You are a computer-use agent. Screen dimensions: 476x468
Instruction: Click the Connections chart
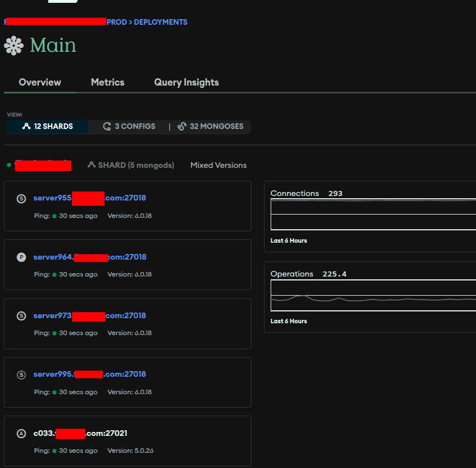(373, 214)
